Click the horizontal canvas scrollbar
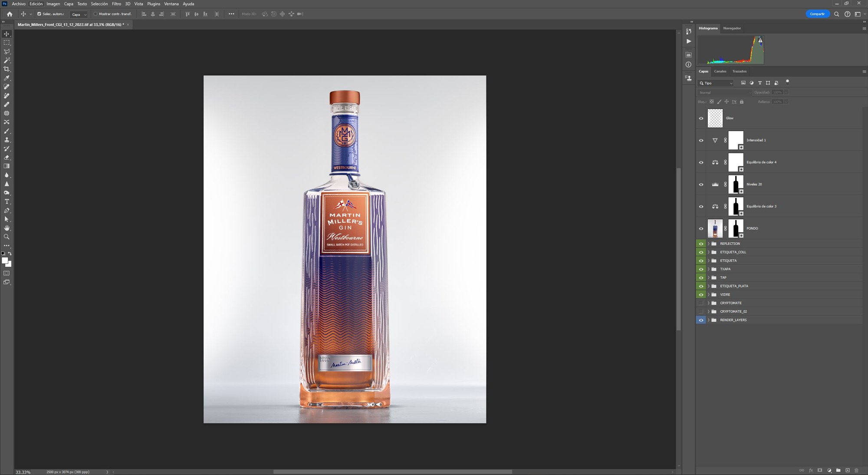Image resolution: width=868 pixels, height=475 pixels. [x=393, y=472]
